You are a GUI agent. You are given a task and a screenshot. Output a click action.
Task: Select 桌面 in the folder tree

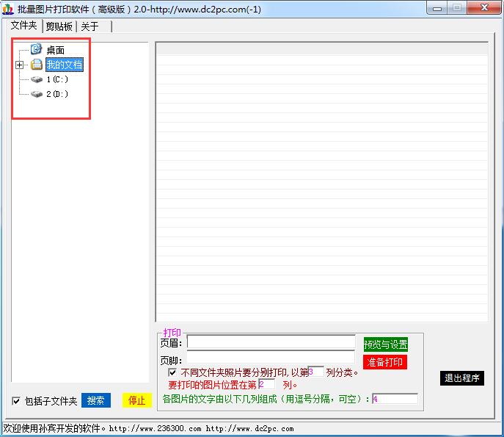tap(55, 50)
